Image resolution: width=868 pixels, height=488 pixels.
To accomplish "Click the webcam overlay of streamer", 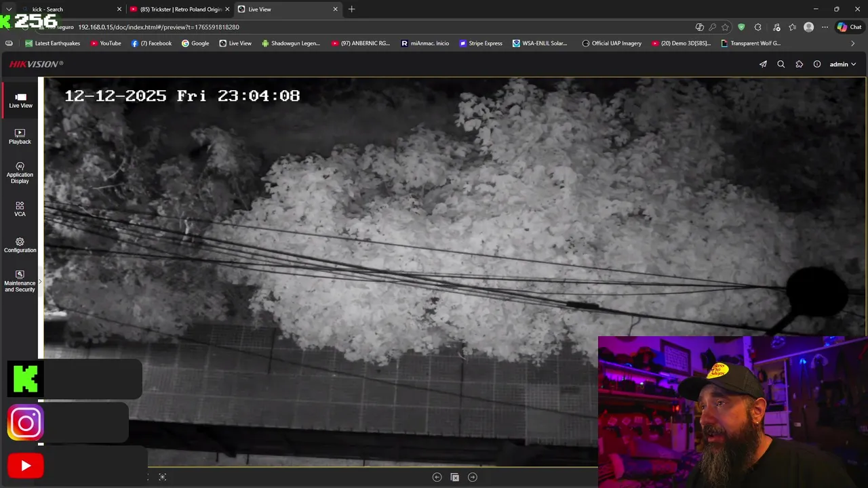I will point(732,412).
